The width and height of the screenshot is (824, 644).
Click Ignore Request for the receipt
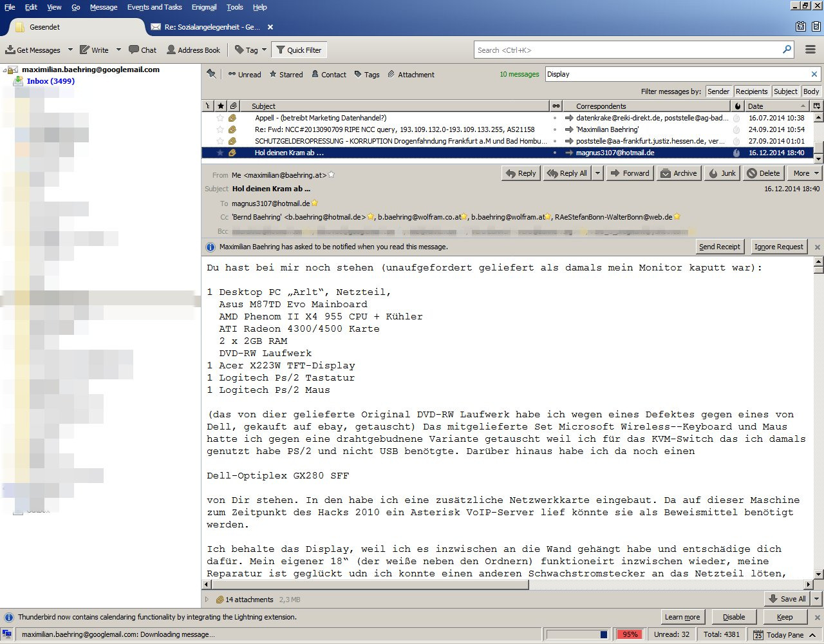(x=779, y=247)
